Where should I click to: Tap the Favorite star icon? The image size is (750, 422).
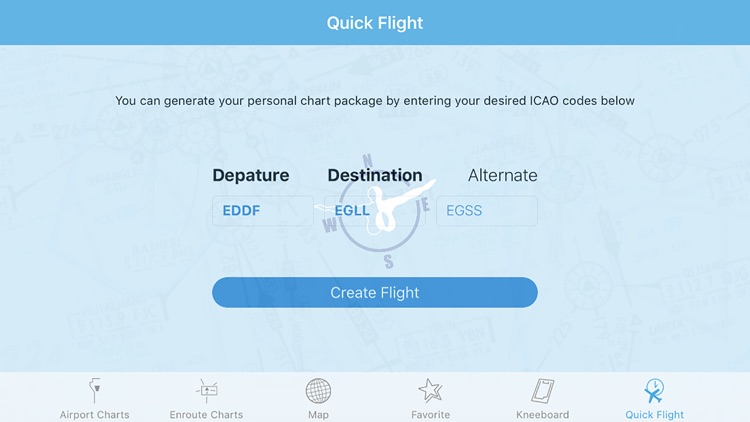point(430,390)
